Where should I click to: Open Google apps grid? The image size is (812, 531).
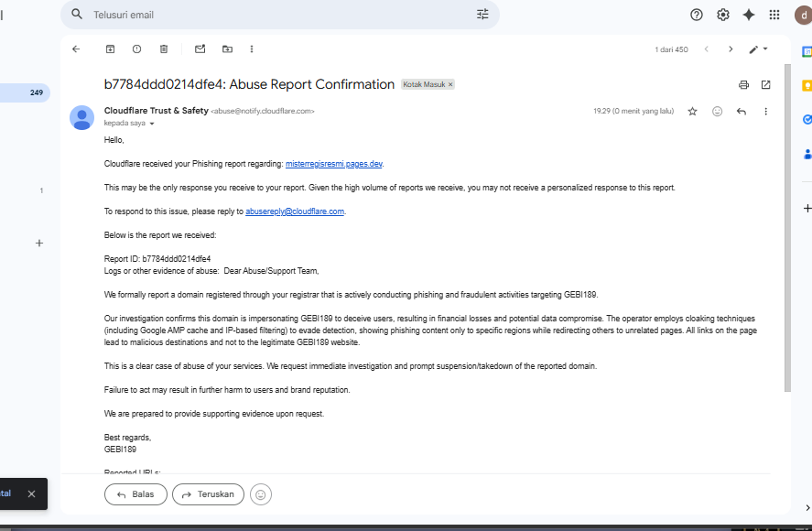774,15
